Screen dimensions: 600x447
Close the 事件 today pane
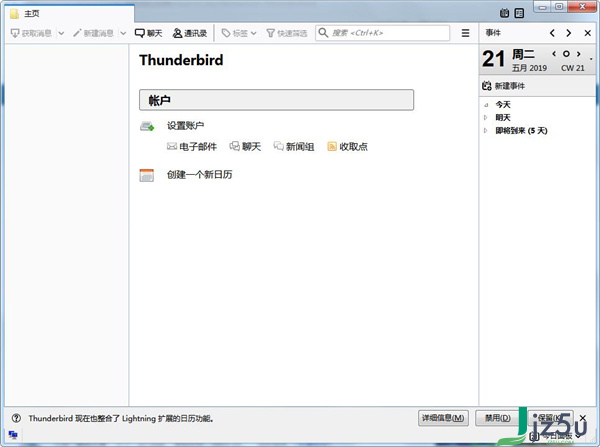click(x=588, y=33)
